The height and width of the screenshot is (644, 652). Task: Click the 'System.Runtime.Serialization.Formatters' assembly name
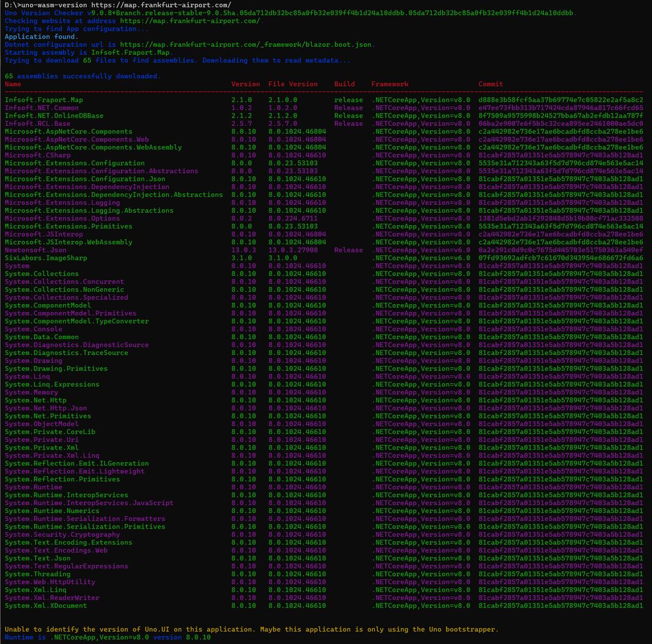coord(85,519)
